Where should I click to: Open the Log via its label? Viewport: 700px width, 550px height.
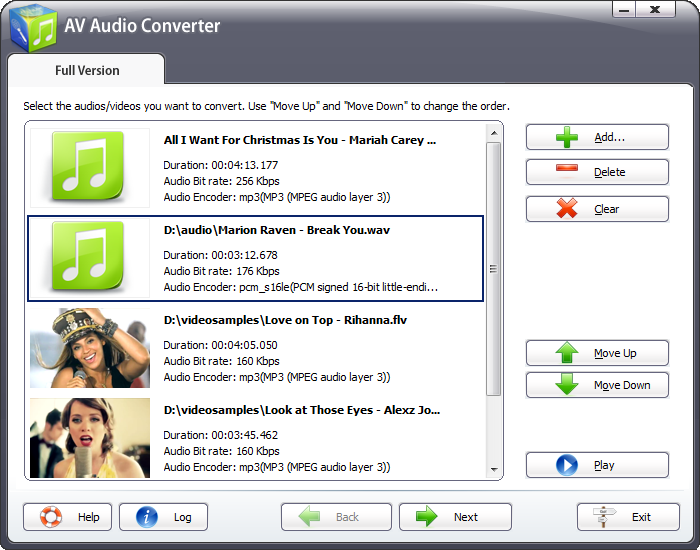183,517
